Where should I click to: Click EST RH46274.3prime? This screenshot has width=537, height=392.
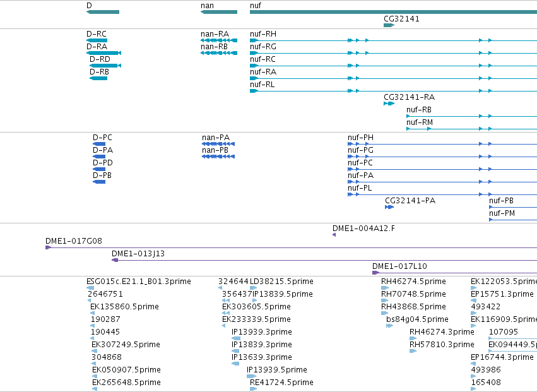pyautogui.click(x=413, y=338)
